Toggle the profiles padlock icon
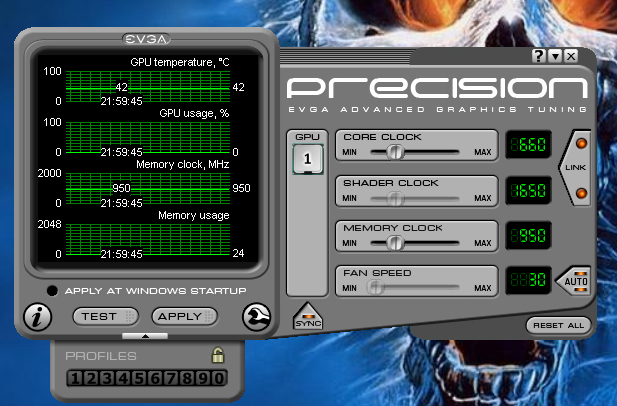 pos(218,355)
